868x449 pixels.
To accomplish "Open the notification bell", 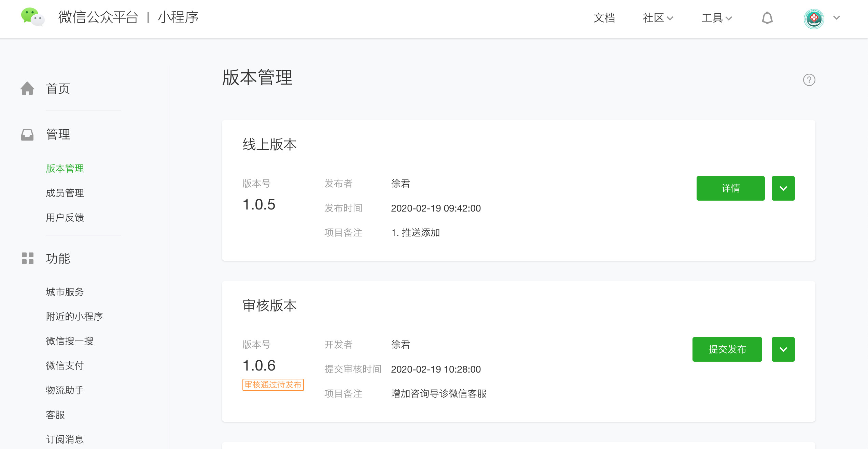I will (x=767, y=18).
